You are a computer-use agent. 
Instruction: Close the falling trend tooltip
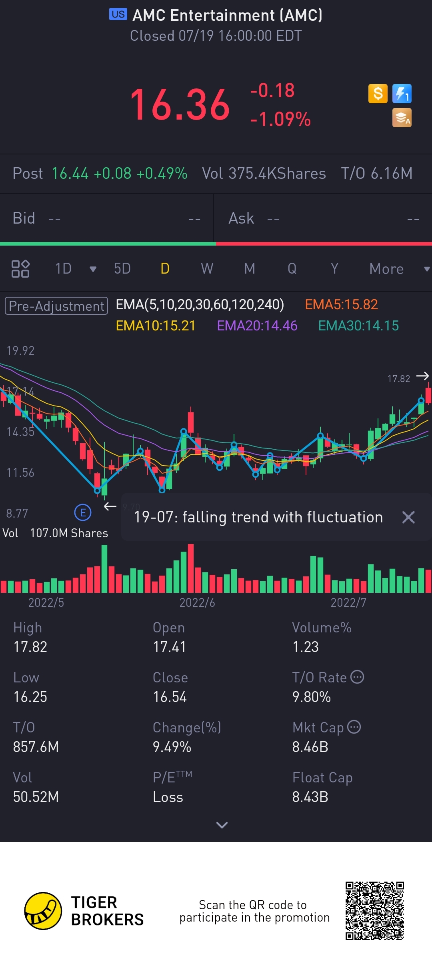tap(408, 517)
